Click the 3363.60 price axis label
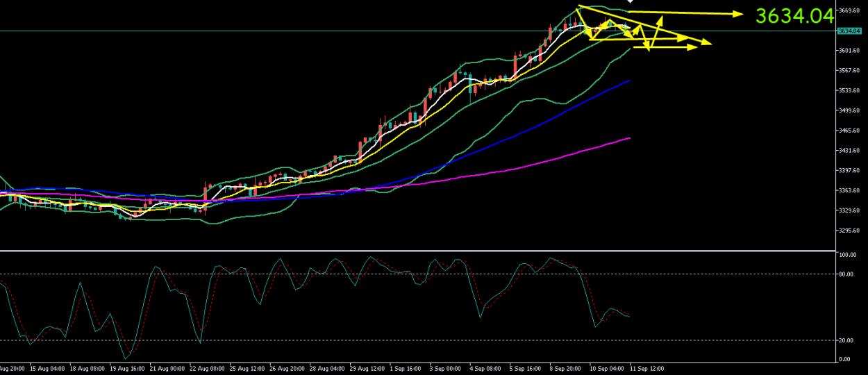The image size is (868, 375). pos(849,191)
